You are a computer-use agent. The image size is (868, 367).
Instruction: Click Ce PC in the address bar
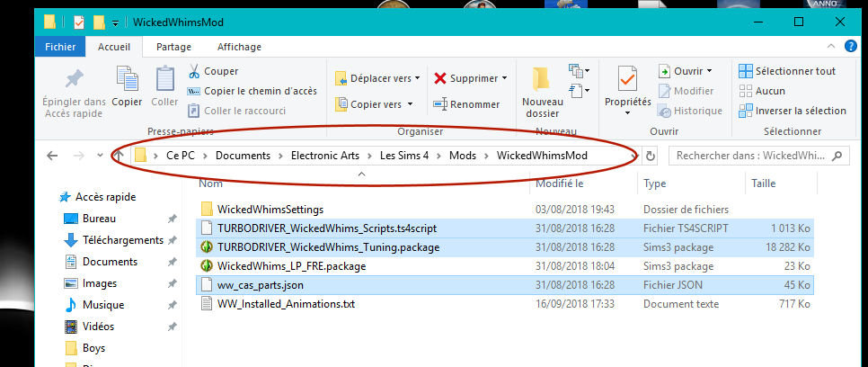(180, 156)
